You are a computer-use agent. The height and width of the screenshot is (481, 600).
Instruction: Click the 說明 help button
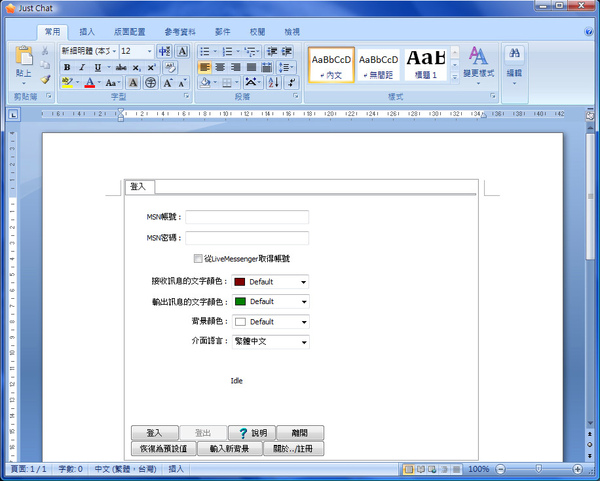pyautogui.click(x=252, y=433)
